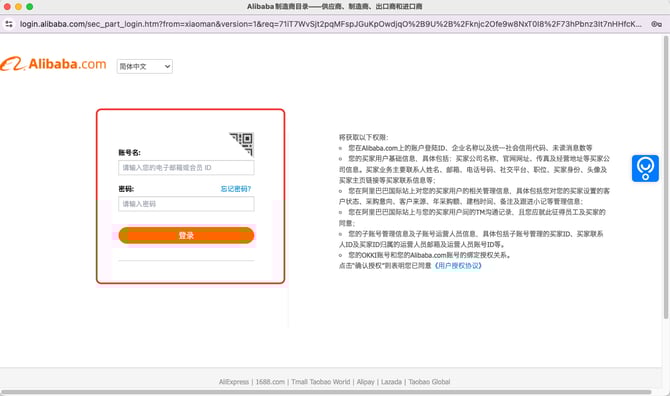This screenshot has height=396, width=670.
Task: Select the 将获取以下权限: heading text
Action: pyautogui.click(x=364, y=137)
